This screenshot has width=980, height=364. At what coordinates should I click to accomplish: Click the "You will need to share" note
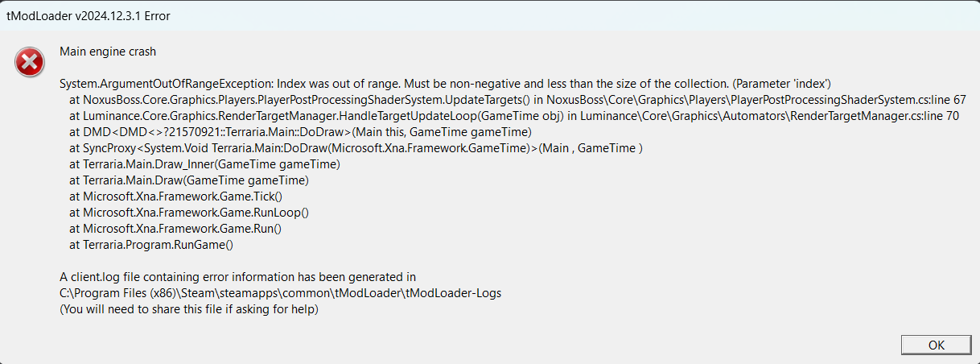click(x=189, y=309)
